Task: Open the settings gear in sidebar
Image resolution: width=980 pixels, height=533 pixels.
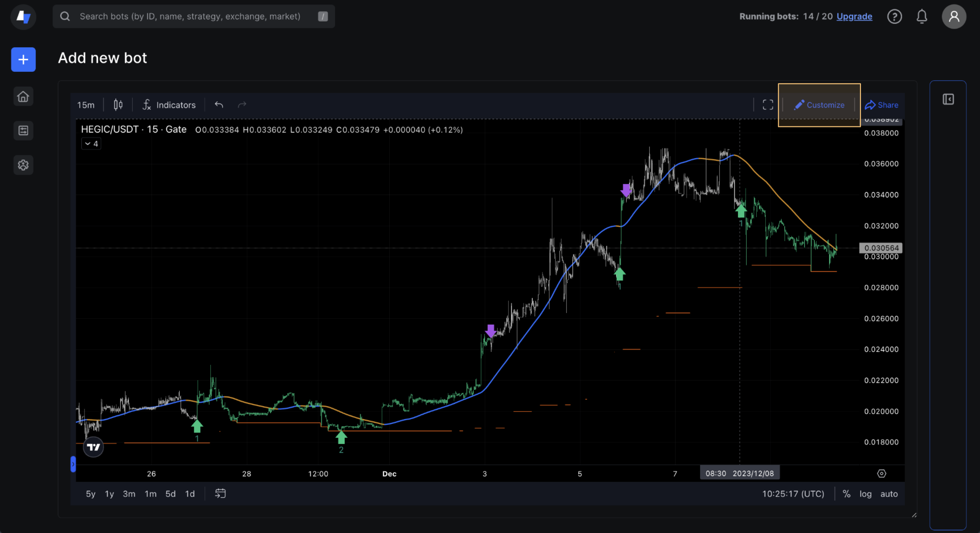Action: (x=23, y=165)
